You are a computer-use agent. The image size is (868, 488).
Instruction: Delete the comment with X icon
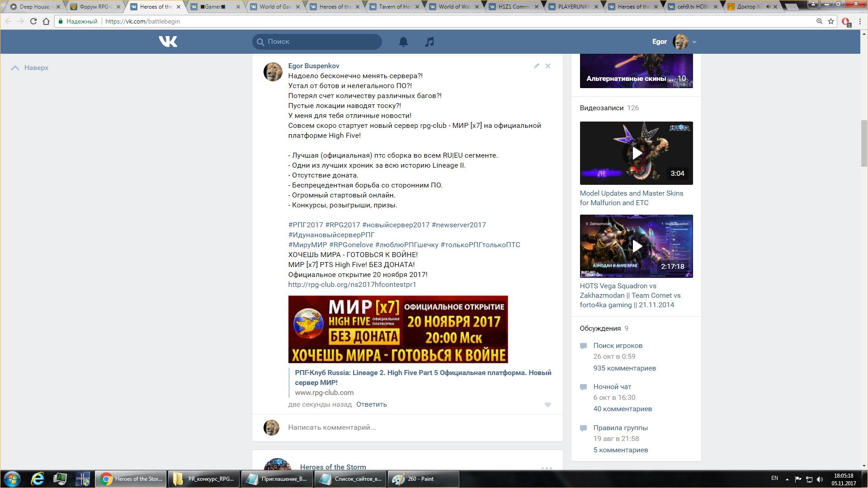pos(547,66)
